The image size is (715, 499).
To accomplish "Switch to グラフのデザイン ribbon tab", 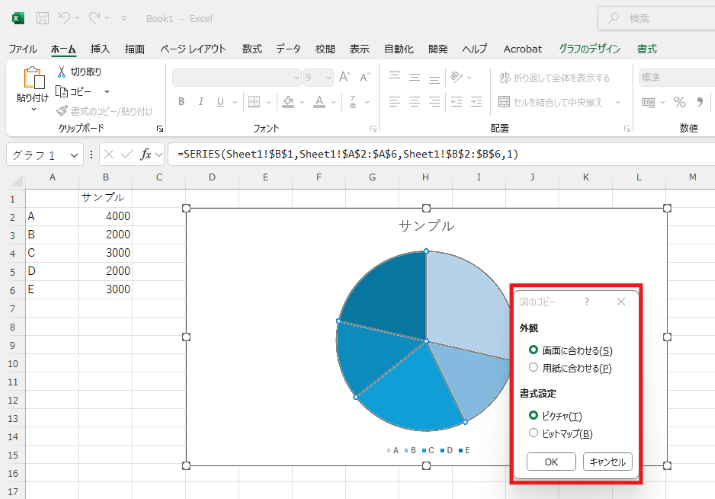I will coord(590,49).
